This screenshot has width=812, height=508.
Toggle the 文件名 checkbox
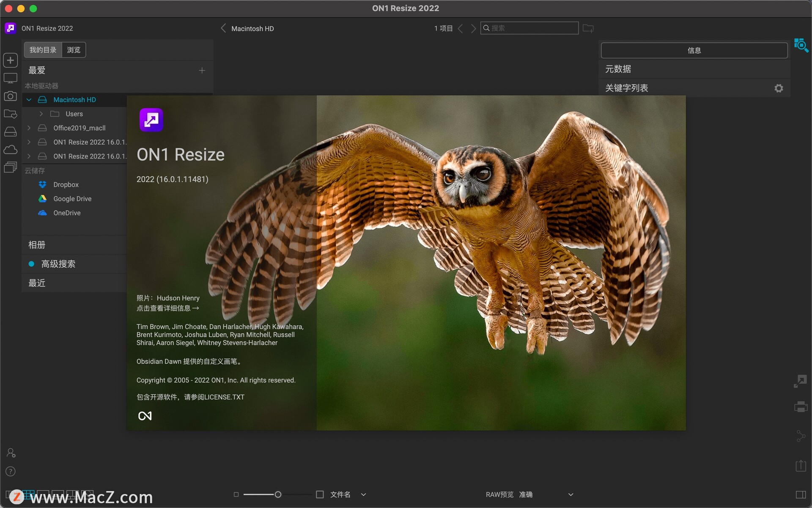320,494
